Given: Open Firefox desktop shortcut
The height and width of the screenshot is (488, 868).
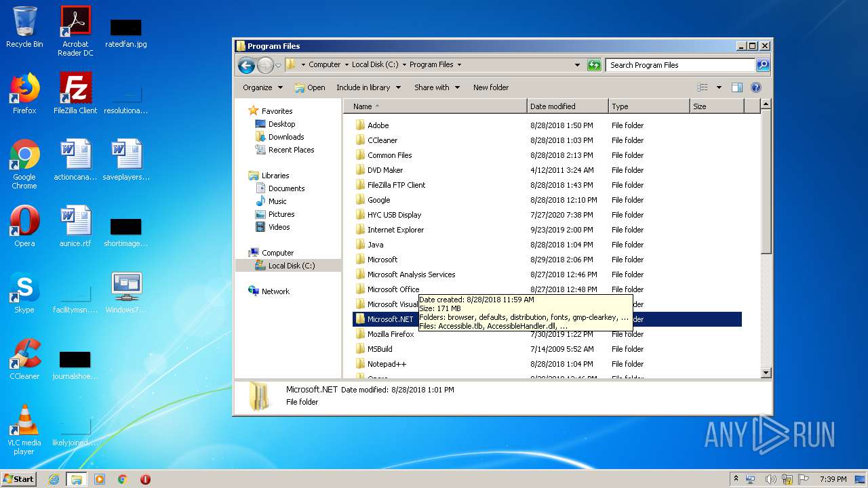Looking at the screenshot, I should click(x=24, y=93).
